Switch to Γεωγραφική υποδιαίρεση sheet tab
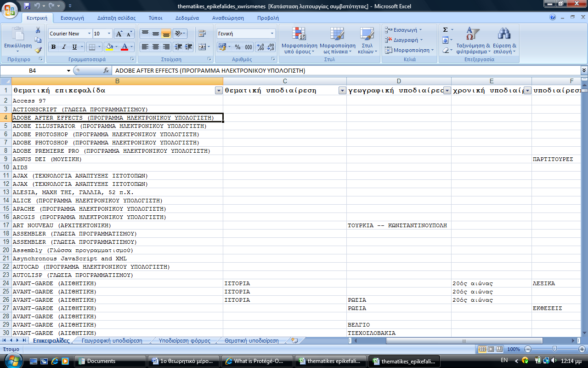The width and height of the screenshot is (588, 368). pos(112,341)
